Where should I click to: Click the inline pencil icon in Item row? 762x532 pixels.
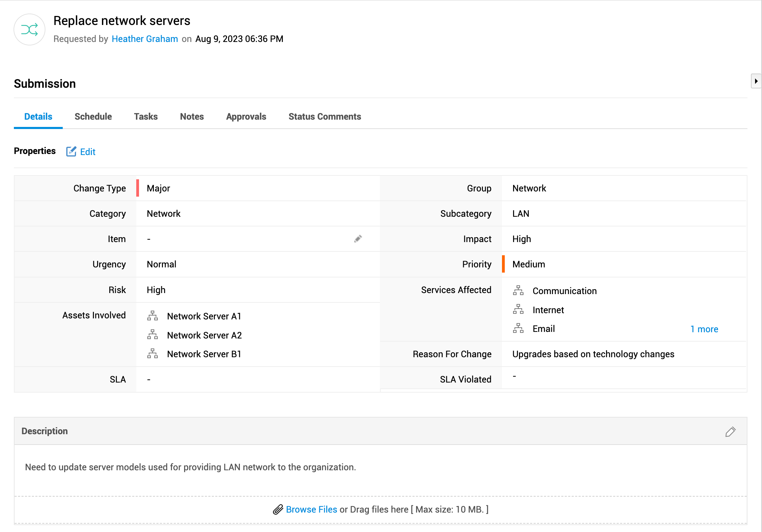click(358, 239)
